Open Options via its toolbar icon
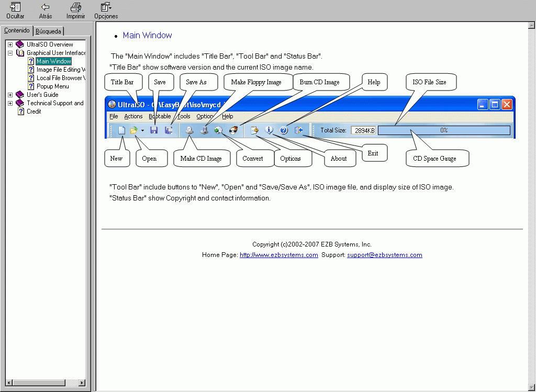Image resolution: width=536 pixels, height=392 pixels. point(254,130)
